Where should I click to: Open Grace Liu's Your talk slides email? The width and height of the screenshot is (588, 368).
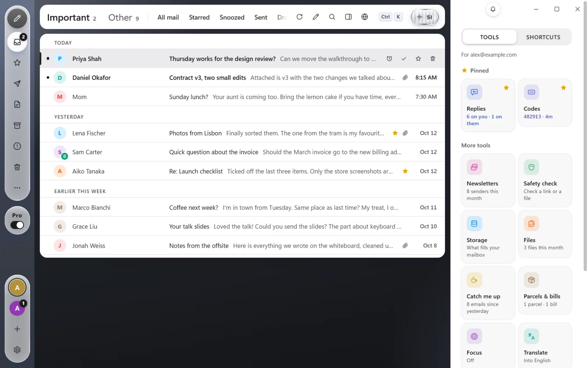[242, 226]
